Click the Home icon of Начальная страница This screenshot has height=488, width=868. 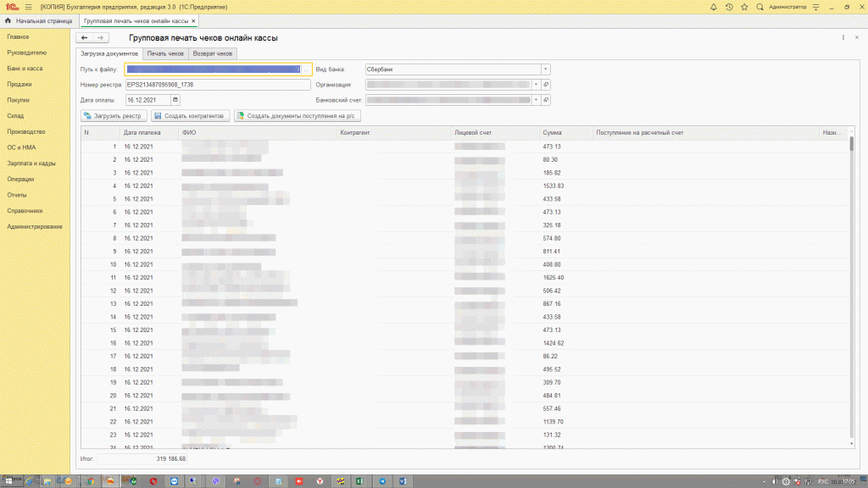coord(8,21)
